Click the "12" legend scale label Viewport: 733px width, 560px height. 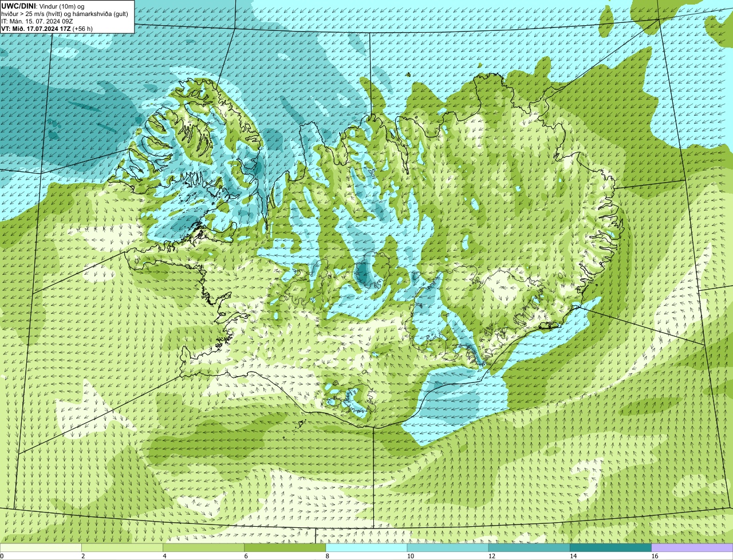pos(491,556)
